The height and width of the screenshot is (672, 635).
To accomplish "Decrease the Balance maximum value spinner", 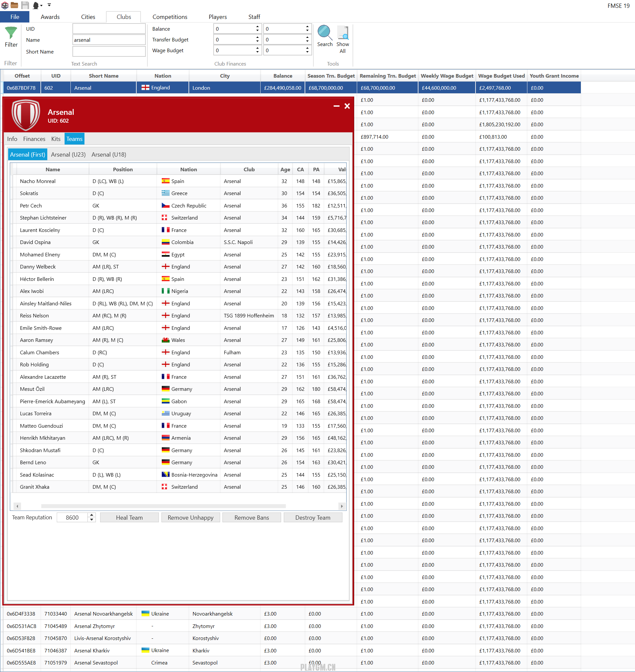I will point(307,31).
